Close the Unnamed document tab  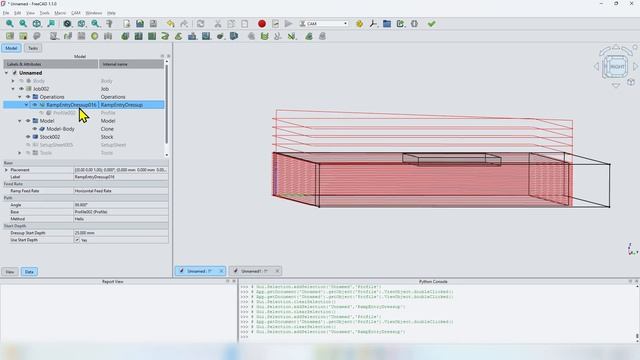[x=221, y=271]
